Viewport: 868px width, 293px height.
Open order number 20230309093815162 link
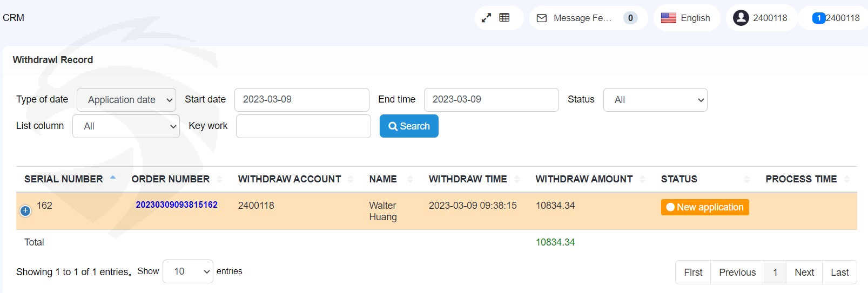click(x=177, y=205)
